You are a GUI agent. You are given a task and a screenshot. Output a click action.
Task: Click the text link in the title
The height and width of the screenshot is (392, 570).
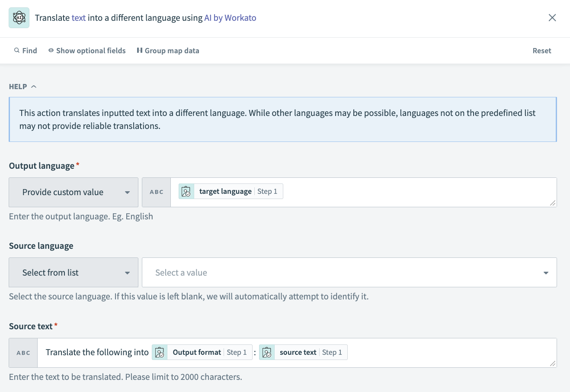click(79, 18)
